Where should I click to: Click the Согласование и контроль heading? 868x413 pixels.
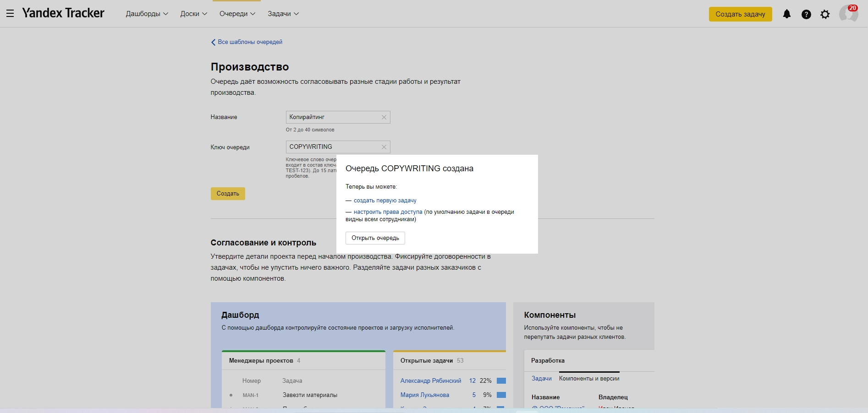pyautogui.click(x=264, y=243)
